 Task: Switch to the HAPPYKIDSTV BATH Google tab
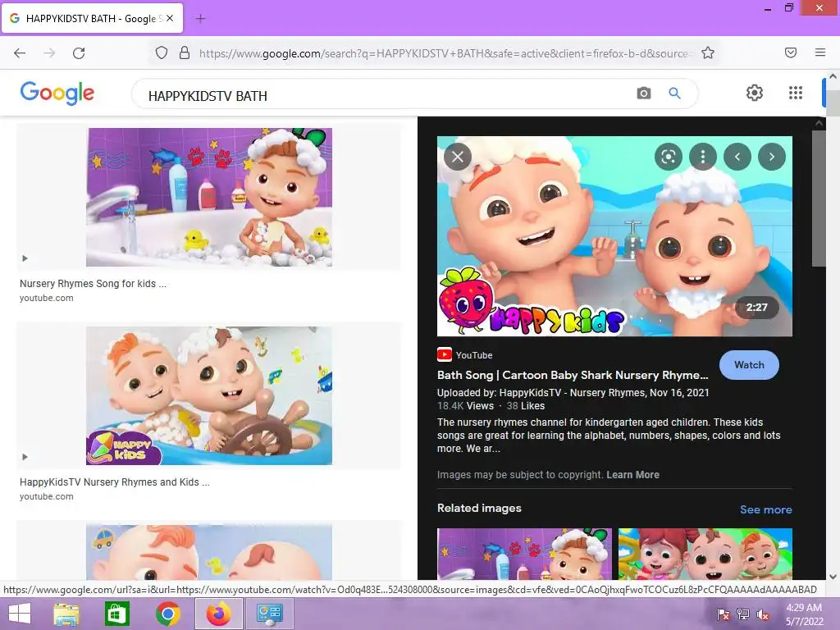click(x=92, y=18)
